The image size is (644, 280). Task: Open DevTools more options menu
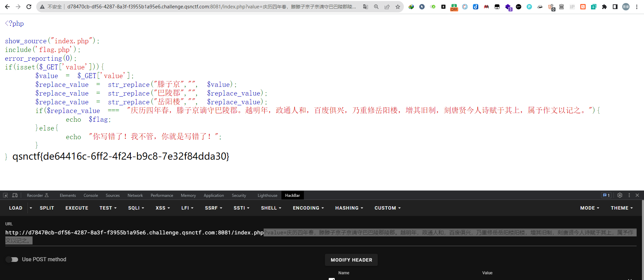tap(629, 195)
